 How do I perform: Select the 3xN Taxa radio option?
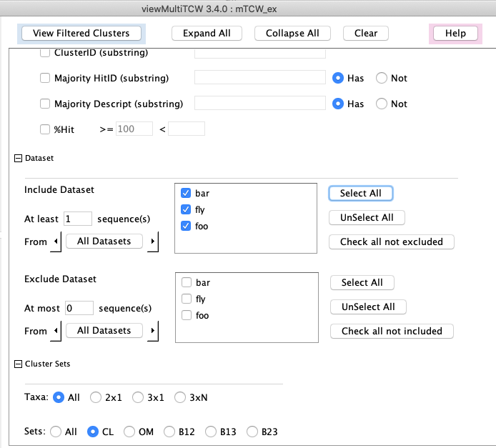[180, 397]
